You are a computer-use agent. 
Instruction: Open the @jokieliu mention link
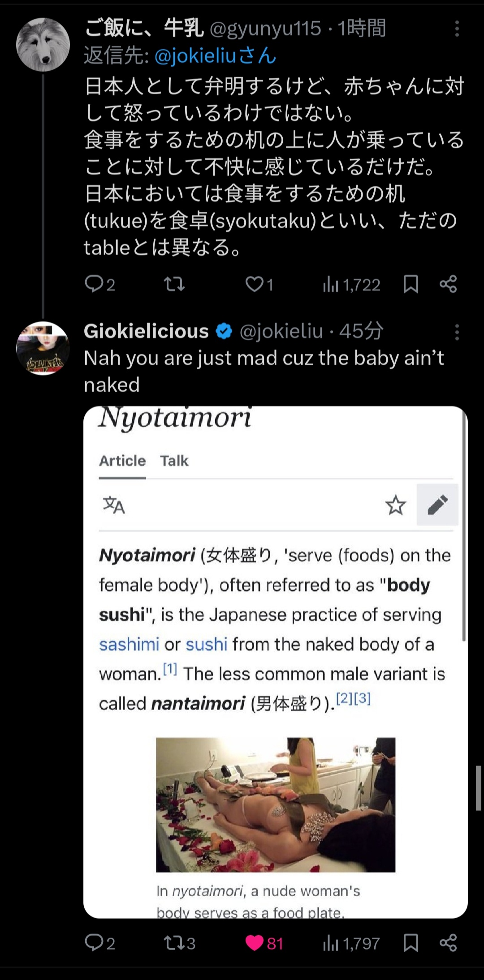(x=195, y=56)
